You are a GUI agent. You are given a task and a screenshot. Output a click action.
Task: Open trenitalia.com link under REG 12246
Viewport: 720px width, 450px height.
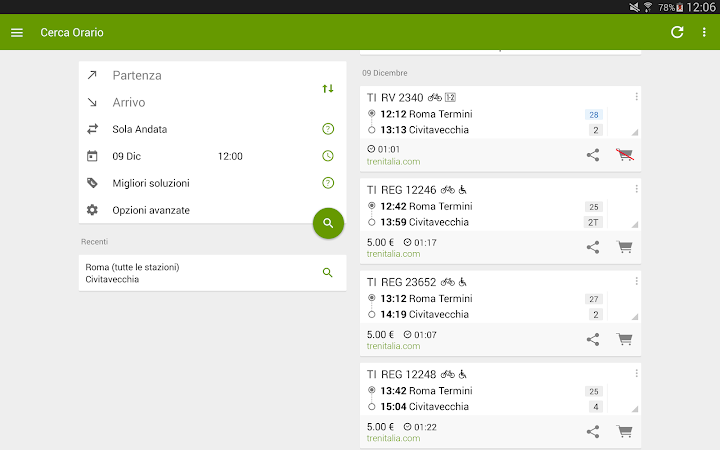pos(394,254)
